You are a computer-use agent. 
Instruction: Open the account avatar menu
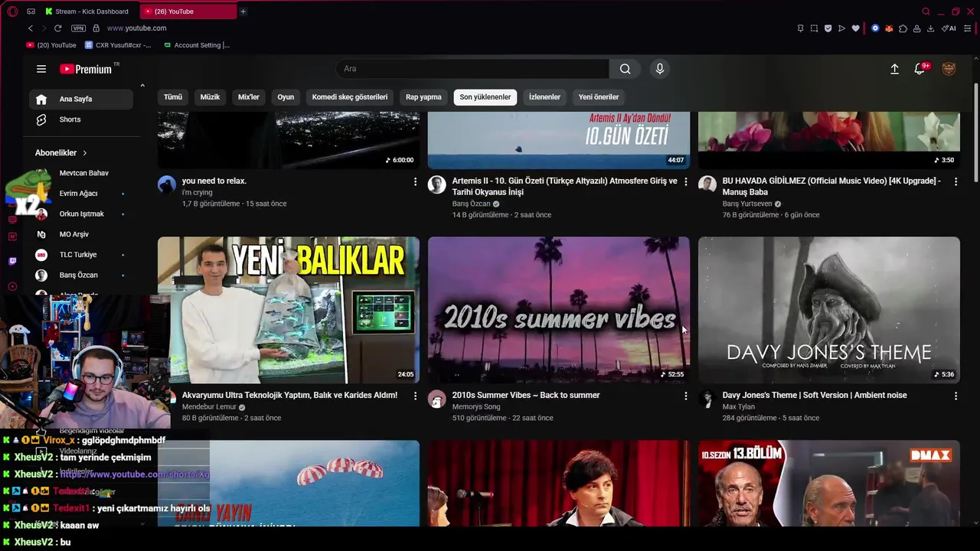[x=949, y=69]
